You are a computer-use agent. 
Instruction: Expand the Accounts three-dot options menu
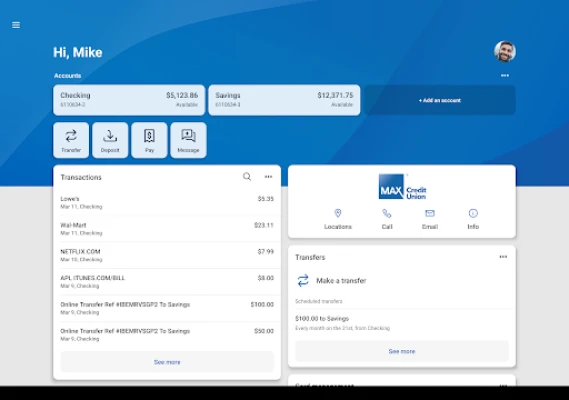point(505,75)
